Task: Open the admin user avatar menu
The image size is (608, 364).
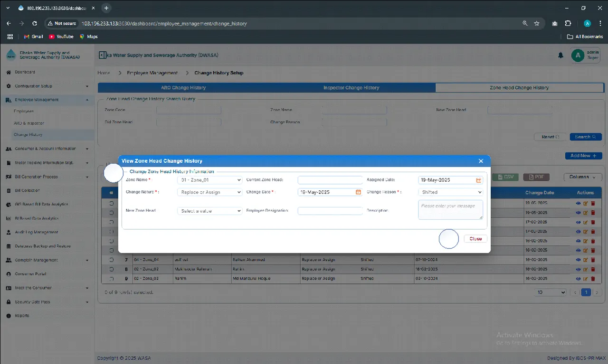Action: pos(578,56)
